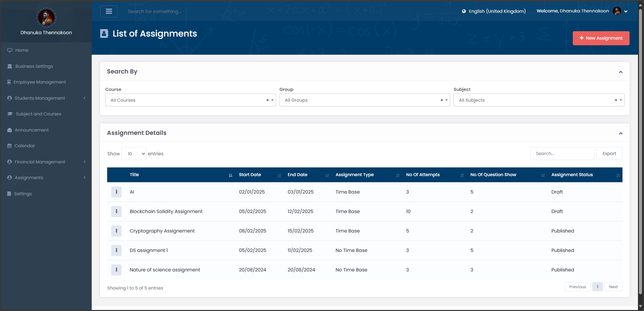Click the globe language icon

[464, 11]
